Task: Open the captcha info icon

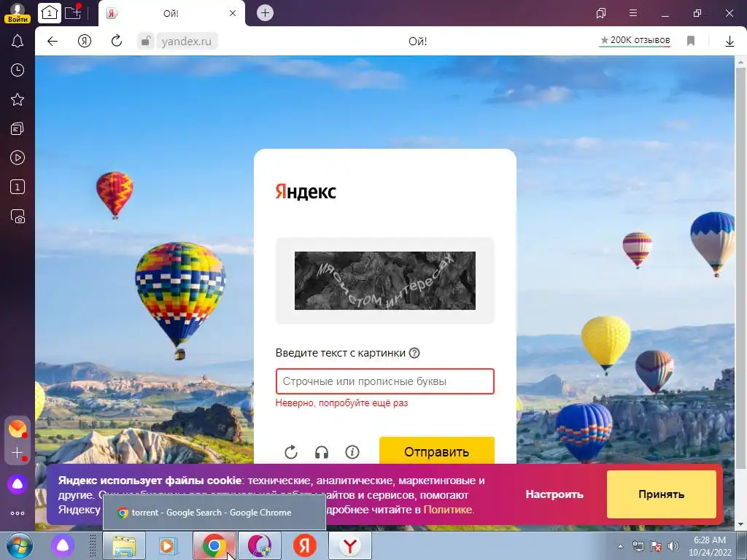Action: [x=352, y=452]
